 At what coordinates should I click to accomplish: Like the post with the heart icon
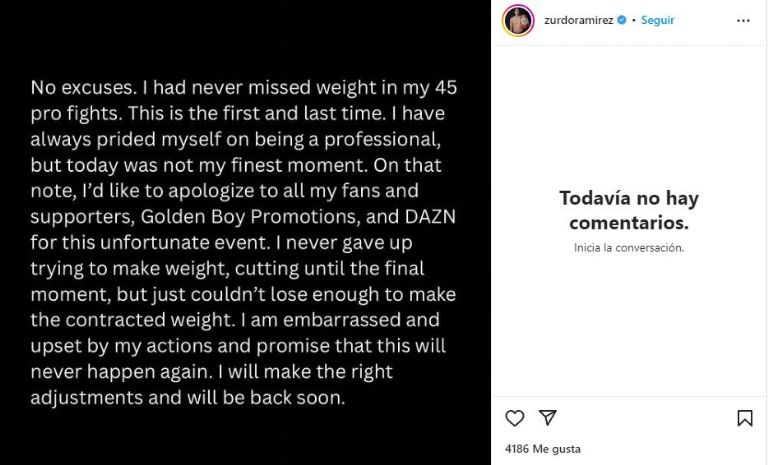pos(515,418)
